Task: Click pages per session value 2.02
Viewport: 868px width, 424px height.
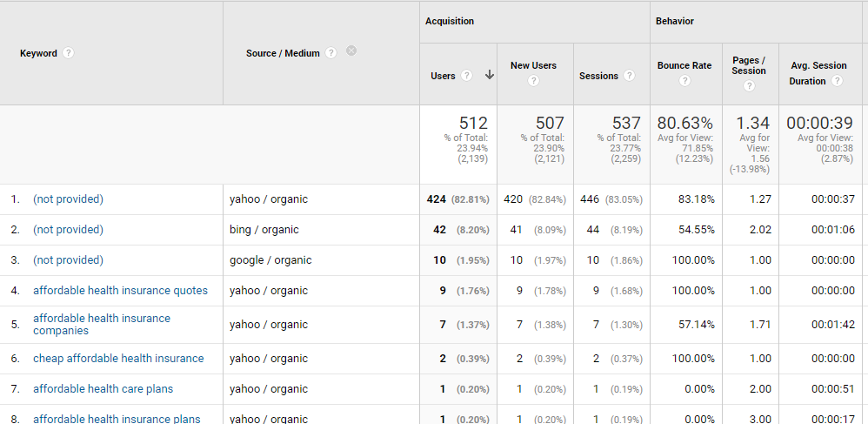Action: [760, 230]
